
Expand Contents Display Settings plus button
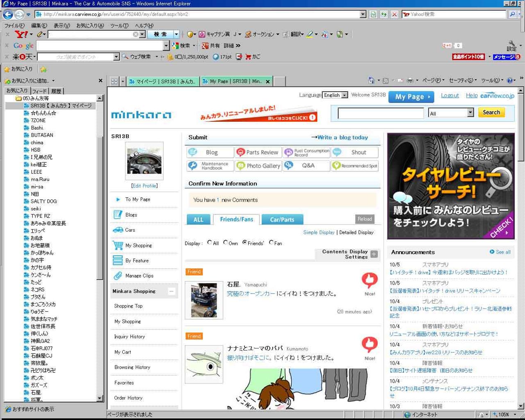click(374, 254)
